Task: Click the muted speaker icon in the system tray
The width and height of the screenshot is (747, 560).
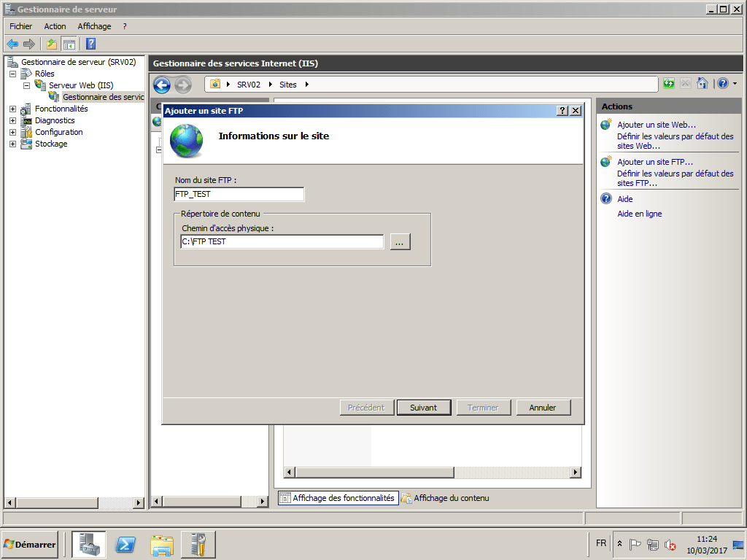Action: (x=670, y=545)
